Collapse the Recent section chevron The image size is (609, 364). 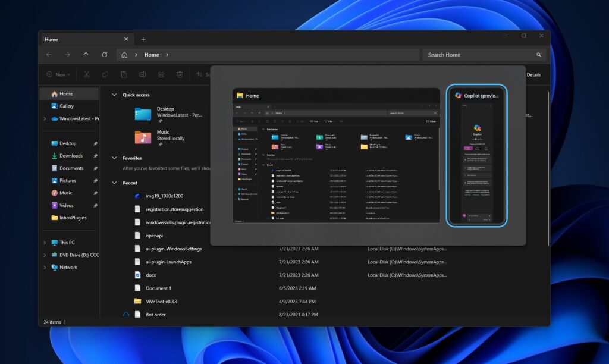114,183
